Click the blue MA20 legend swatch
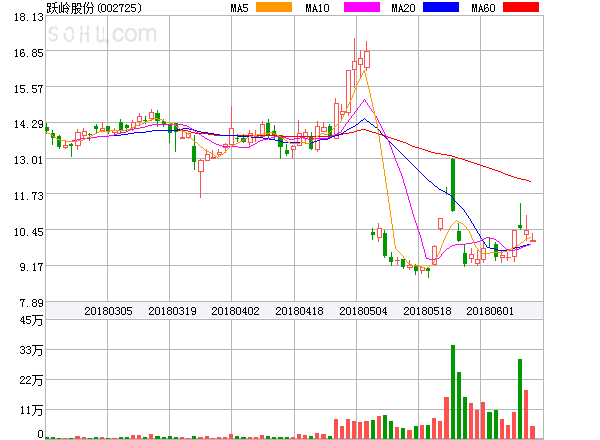This screenshot has width=600, height=440. [x=441, y=7]
